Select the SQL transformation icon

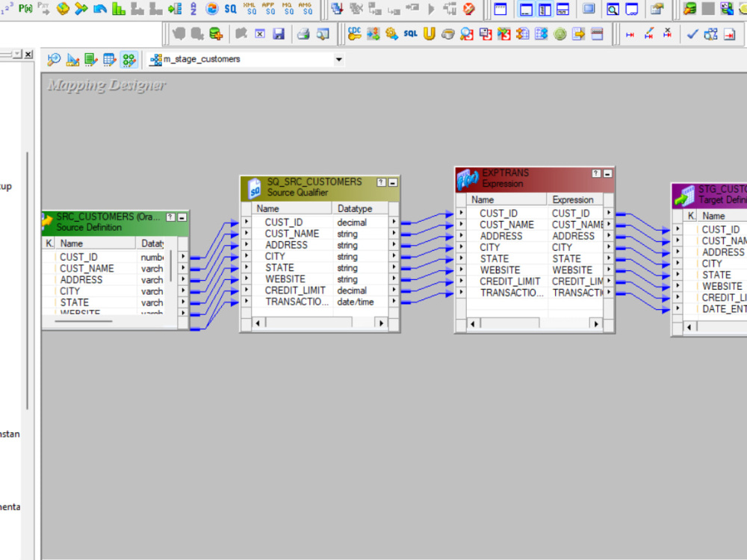coord(410,34)
